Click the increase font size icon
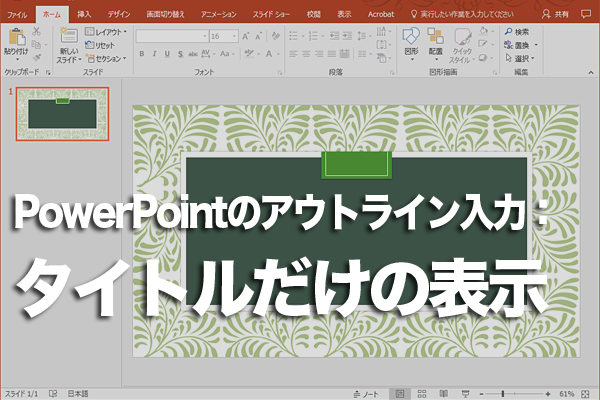 (246, 36)
